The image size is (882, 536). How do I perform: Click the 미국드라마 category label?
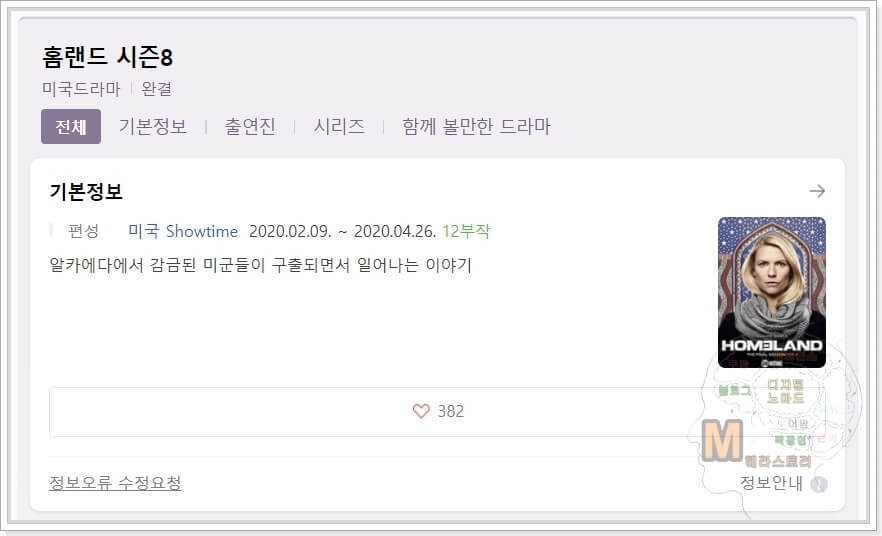pyautogui.click(x=81, y=89)
